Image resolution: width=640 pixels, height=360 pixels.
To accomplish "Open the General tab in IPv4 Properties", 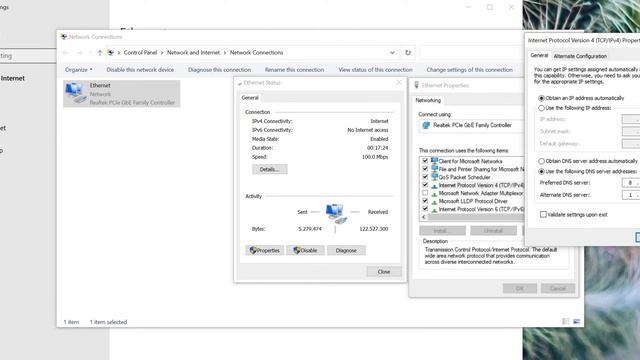I will (x=539, y=55).
